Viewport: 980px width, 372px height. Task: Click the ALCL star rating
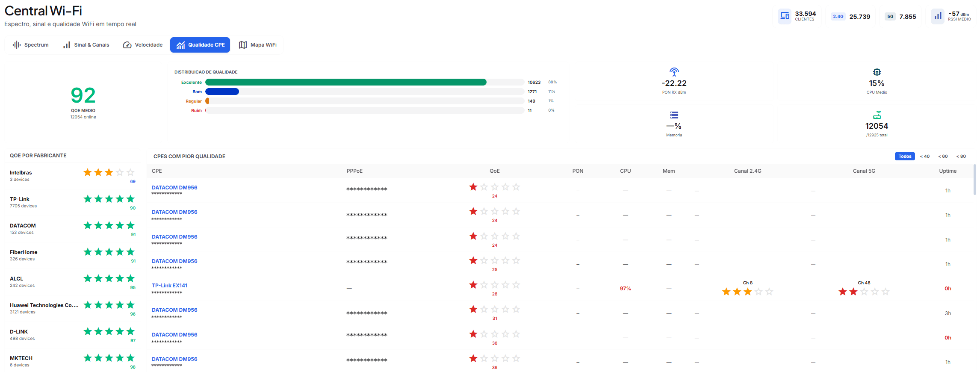click(109, 278)
